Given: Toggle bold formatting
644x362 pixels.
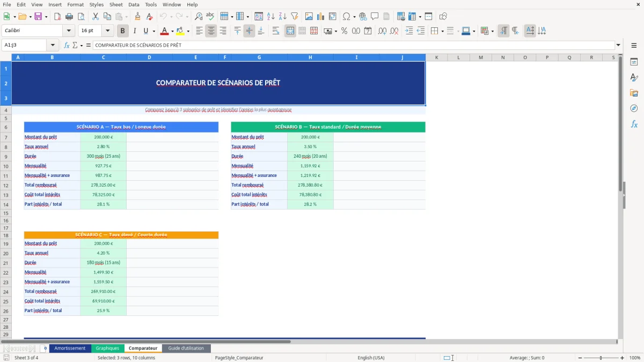Looking at the screenshot, I should (x=122, y=31).
